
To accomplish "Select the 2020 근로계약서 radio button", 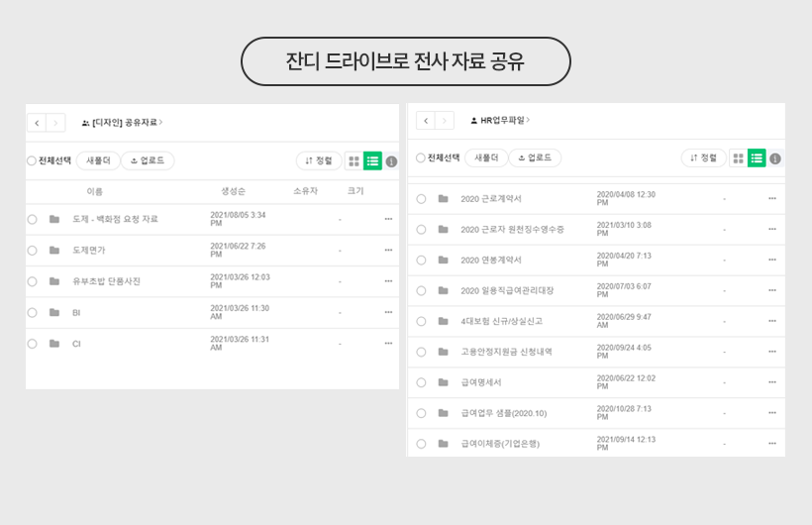I will point(421,199).
